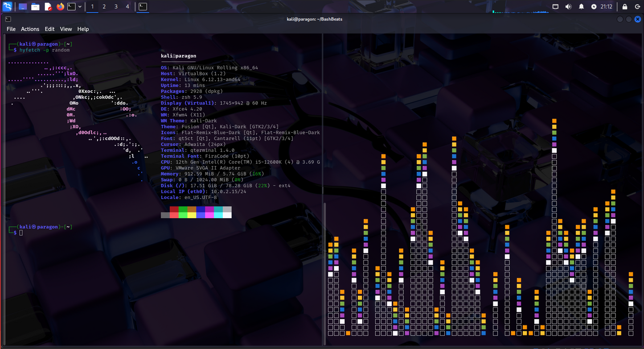Click the "Kernel: Linux 6.12.13-amd64" line
The image size is (644, 349).
[x=201, y=79]
